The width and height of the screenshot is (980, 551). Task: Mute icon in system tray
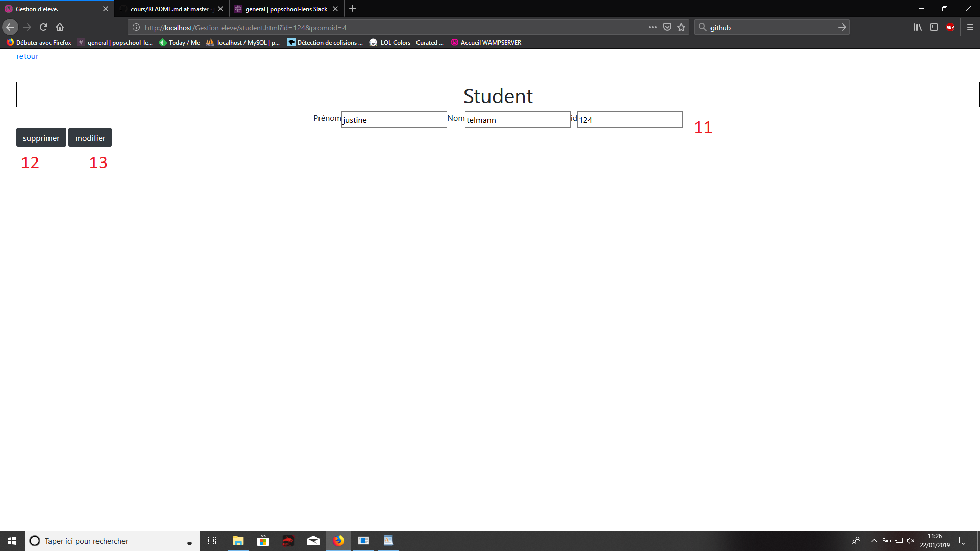coord(912,540)
